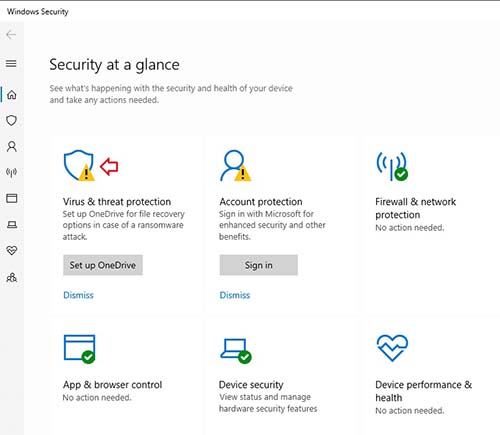Click the Set up OneDrive button
The width and height of the screenshot is (500, 435).
tap(103, 265)
